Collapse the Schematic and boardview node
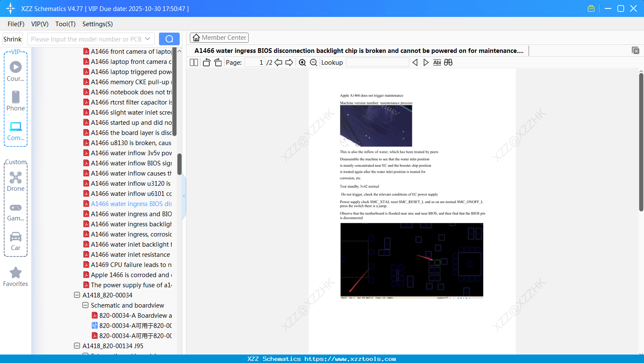The width and height of the screenshot is (644, 363). [x=85, y=305]
